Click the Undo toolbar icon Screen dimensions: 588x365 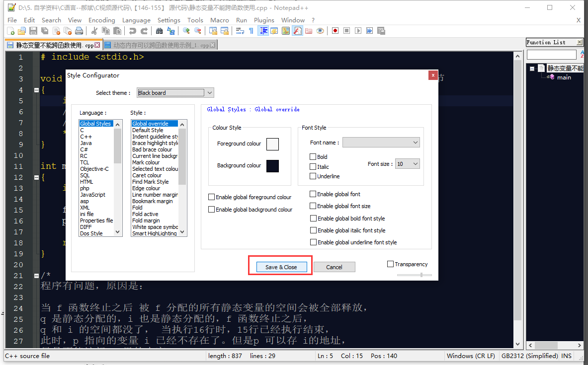(132, 31)
